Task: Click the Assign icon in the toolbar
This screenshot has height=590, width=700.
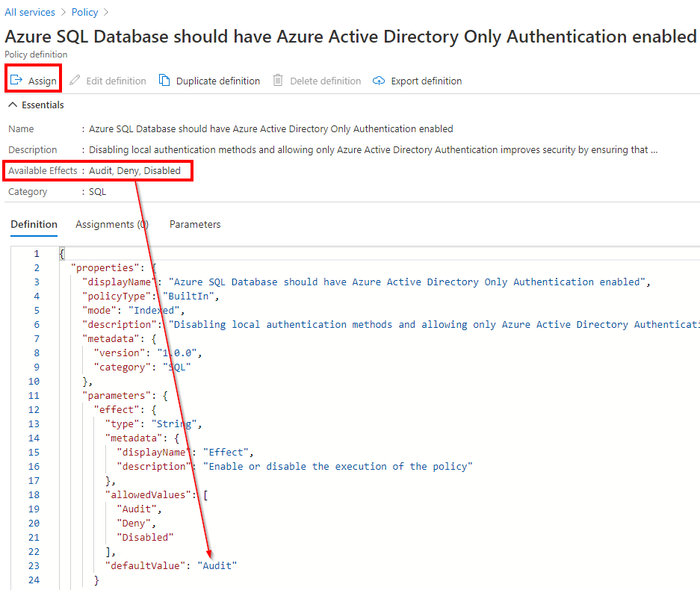Action: click(16, 81)
